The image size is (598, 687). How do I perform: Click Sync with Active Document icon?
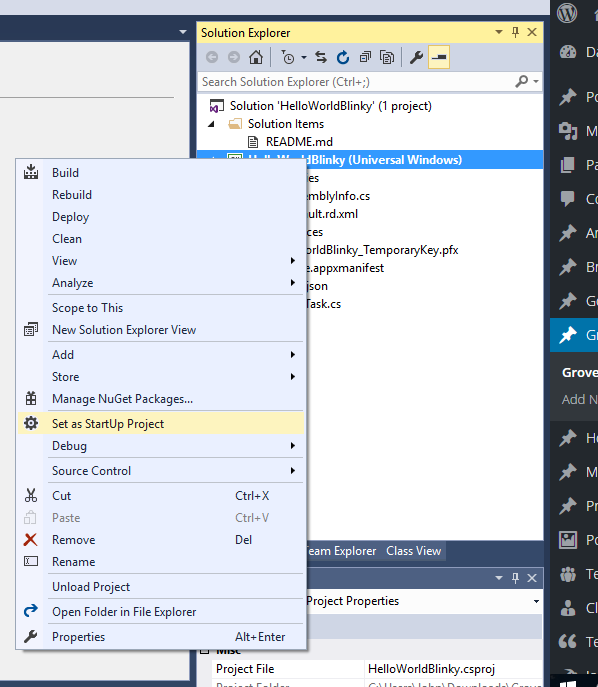tap(321, 57)
